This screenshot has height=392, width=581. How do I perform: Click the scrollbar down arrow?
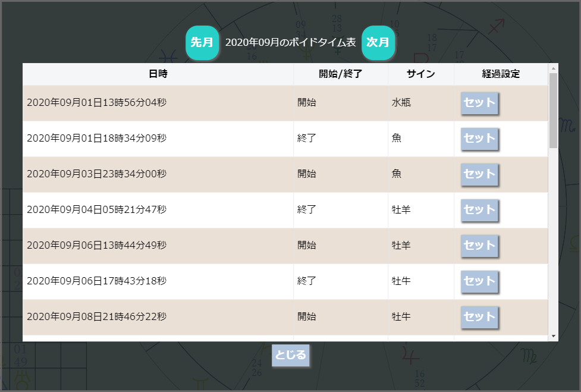[554, 337]
